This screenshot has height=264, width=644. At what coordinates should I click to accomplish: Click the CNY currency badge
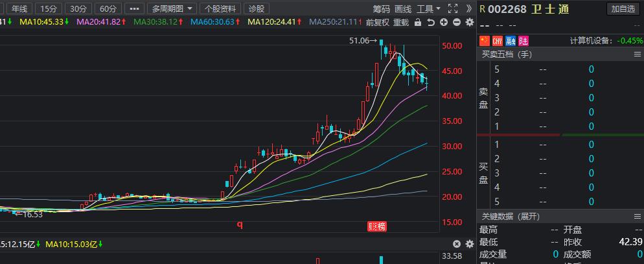(x=498, y=41)
